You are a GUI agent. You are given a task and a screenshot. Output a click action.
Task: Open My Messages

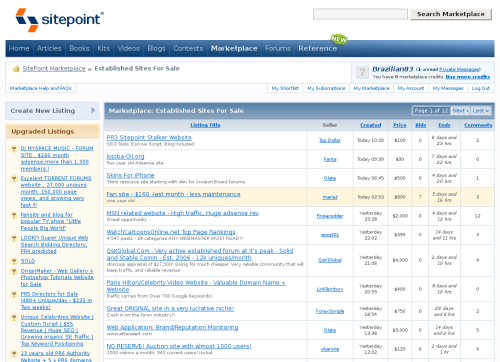pyautogui.click(x=448, y=88)
